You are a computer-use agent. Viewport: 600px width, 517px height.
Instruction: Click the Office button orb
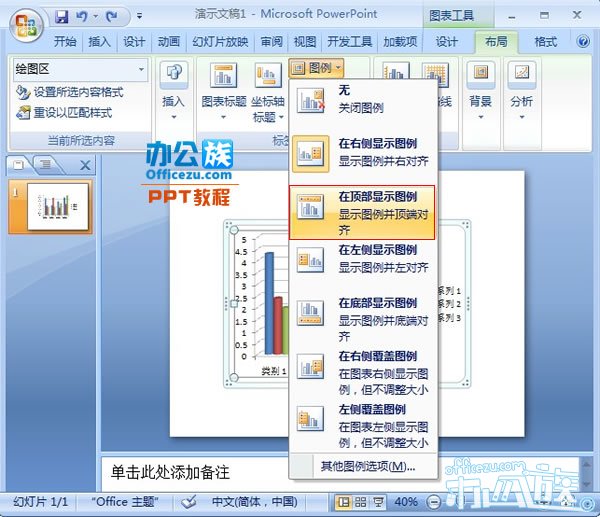pos(26,26)
